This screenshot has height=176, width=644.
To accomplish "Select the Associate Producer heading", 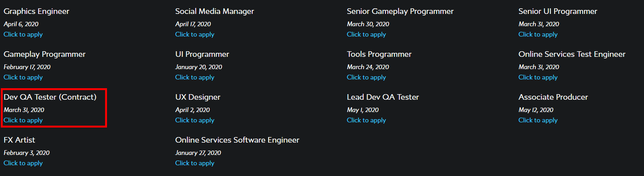I will (553, 97).
